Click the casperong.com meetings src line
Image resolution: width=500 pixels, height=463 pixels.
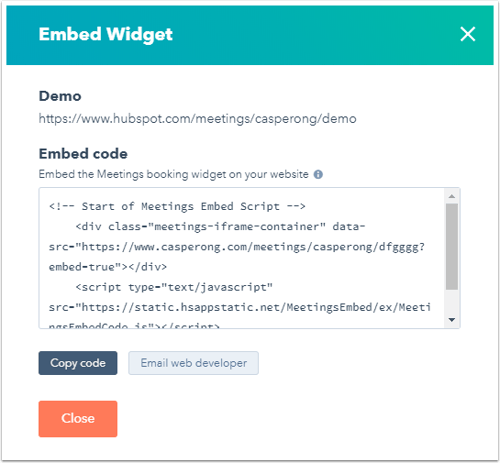coord(237,247)
